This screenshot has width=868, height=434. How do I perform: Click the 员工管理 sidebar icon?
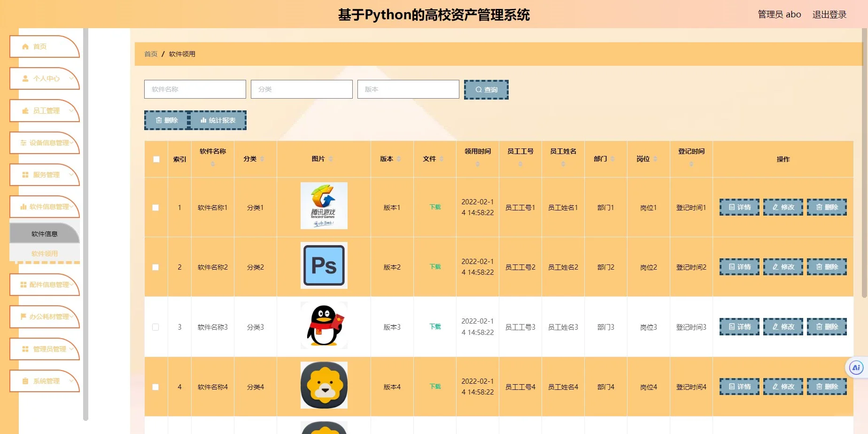coord(25,111)
